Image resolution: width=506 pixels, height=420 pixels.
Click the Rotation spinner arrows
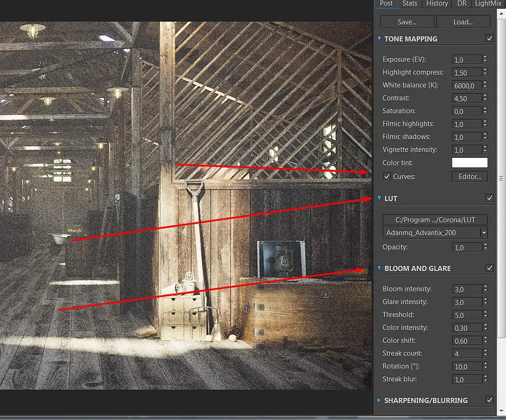coord(485,366)
